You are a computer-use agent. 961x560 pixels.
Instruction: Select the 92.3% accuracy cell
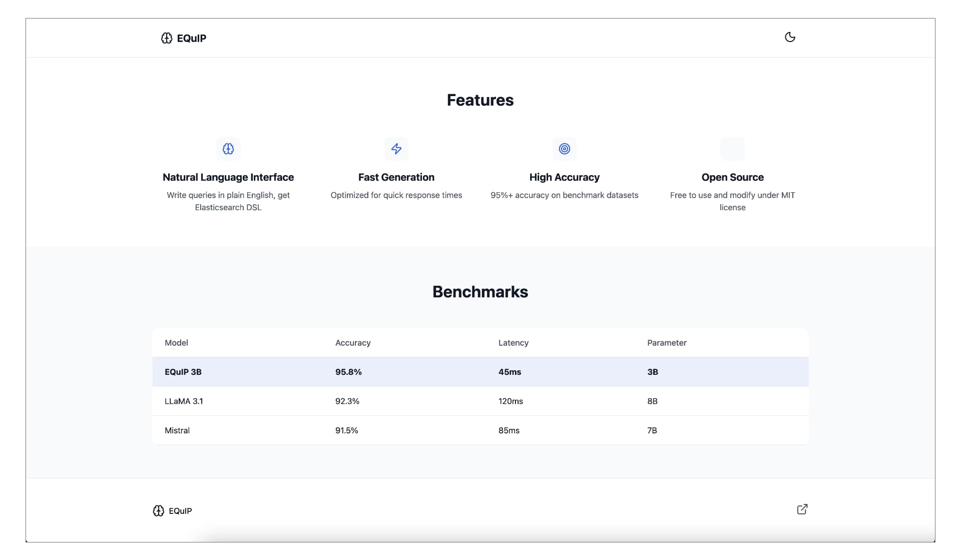click(347, 401)
